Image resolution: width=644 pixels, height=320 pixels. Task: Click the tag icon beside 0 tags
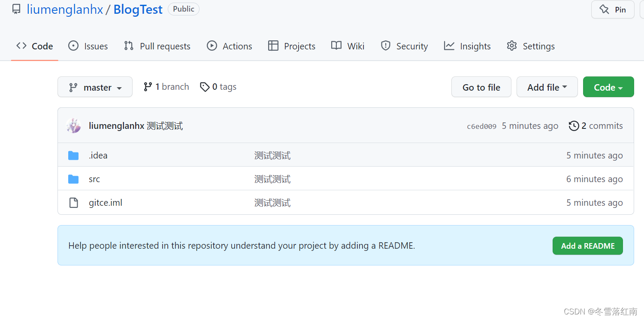[205, 87]
